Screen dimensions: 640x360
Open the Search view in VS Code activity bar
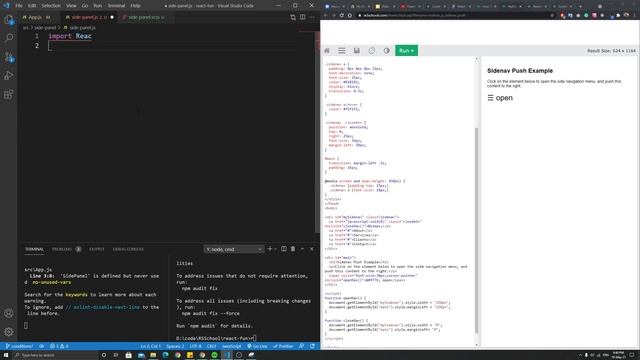point(9,38)
